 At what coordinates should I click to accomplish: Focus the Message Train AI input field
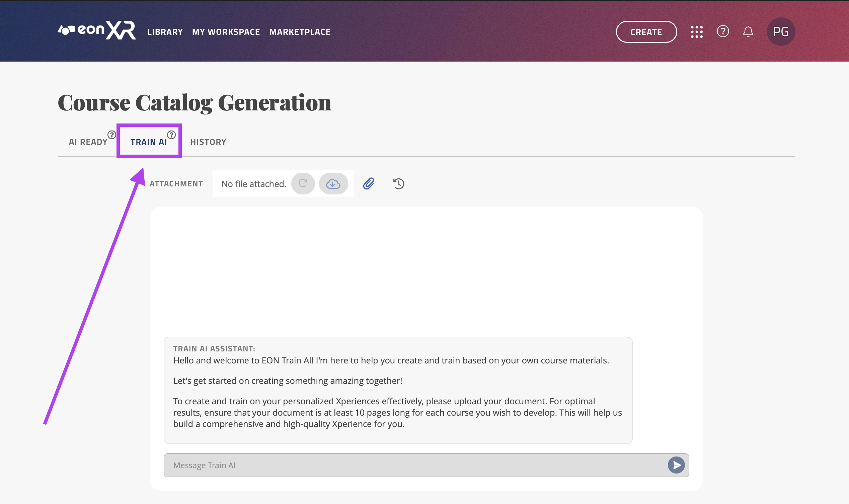(426, 465)
